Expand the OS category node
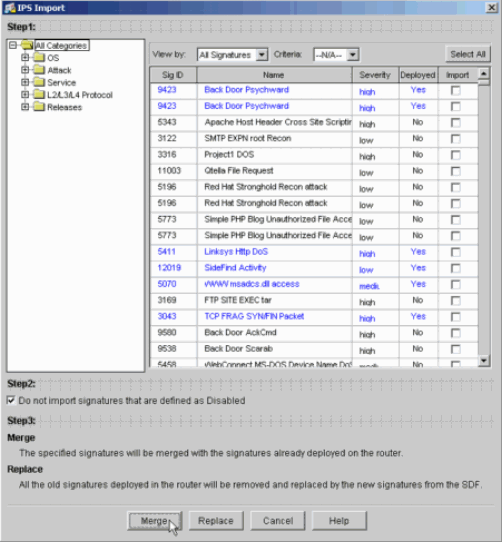The width and height of the screenshot is (502, 542). (25, 57)
